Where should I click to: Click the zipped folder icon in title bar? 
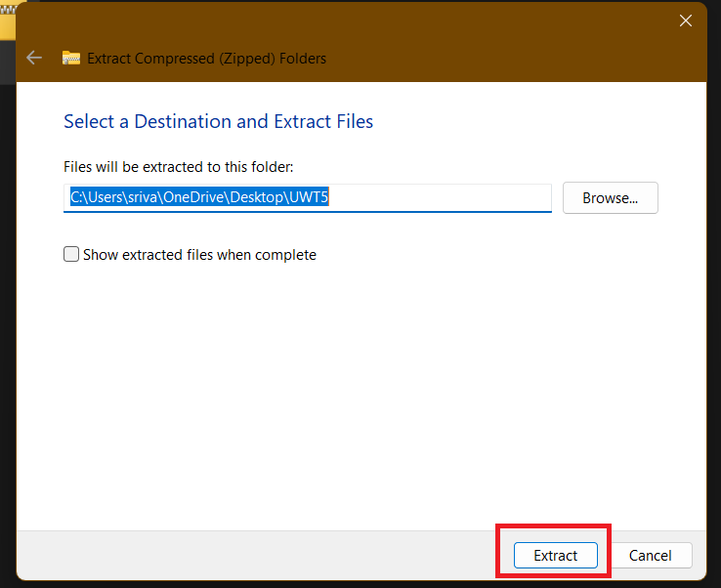tap(71, 58)
